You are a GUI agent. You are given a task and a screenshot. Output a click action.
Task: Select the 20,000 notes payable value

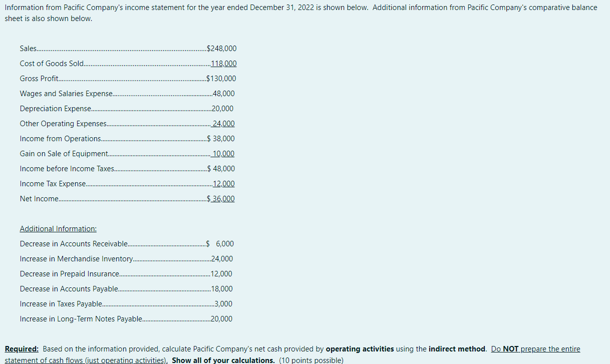click(222, 319)
